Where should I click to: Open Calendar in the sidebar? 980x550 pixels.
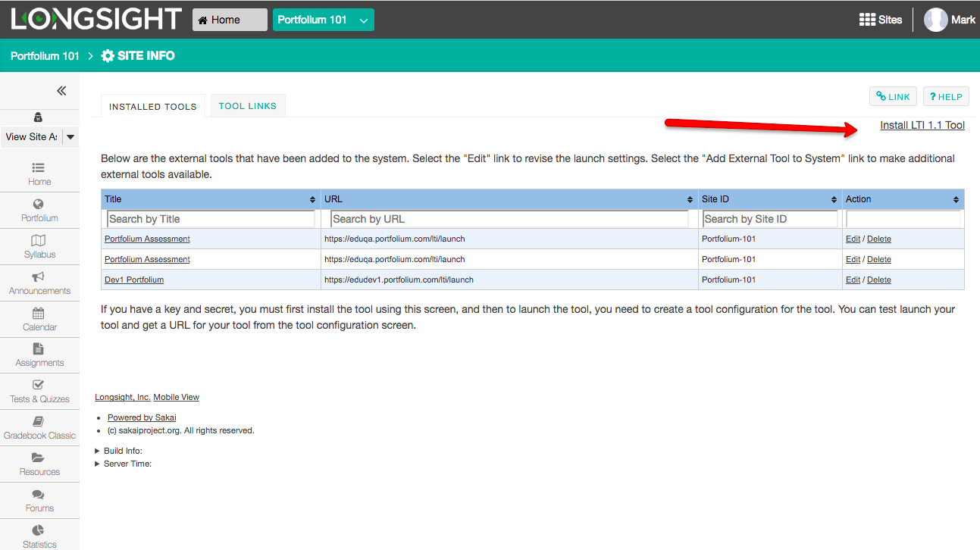pyautogui.click(x=39, y=320)
